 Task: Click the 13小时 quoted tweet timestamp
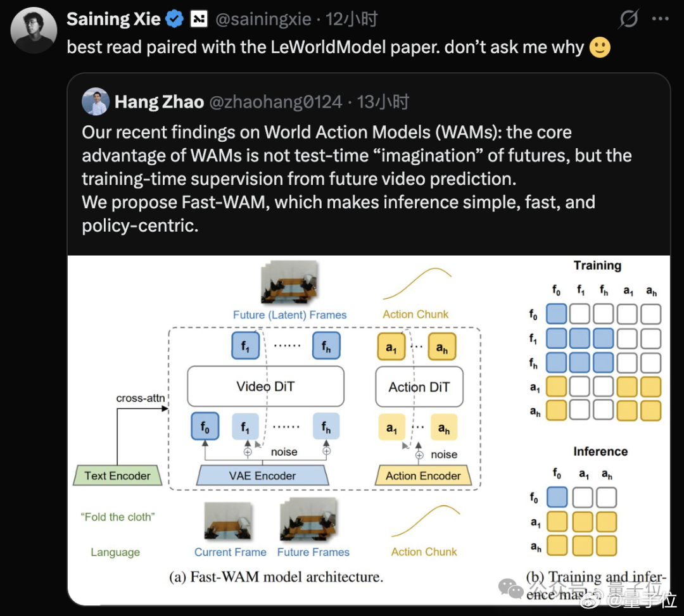383,102
